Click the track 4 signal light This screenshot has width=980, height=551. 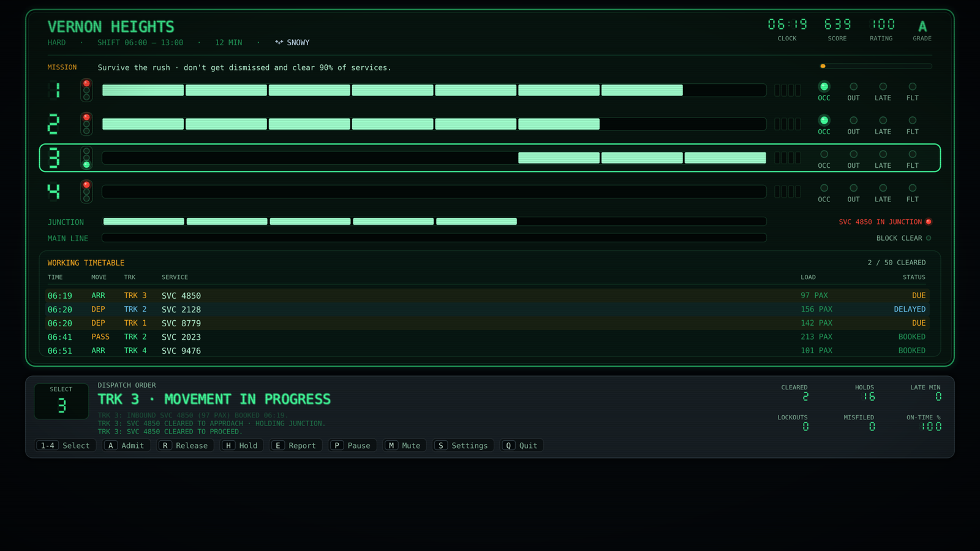pos(86,192)
